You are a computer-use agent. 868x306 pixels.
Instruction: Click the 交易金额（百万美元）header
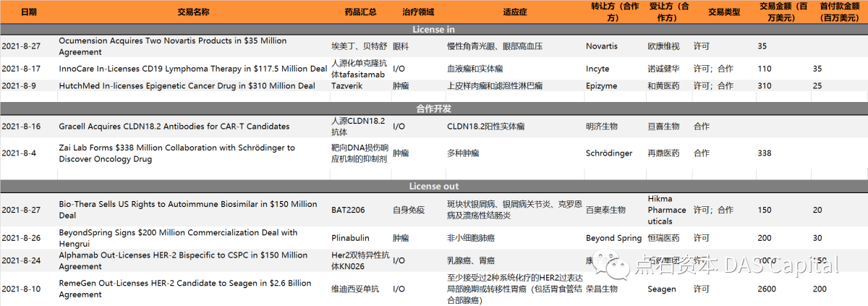pos(783,12)
